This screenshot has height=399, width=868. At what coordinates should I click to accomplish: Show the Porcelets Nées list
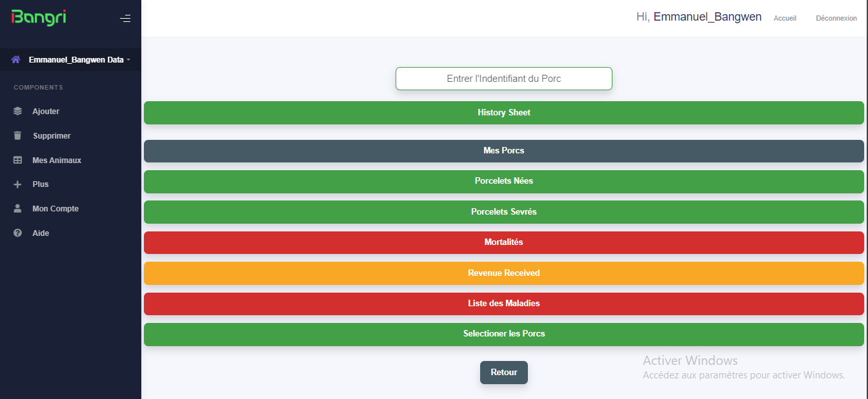503,181
